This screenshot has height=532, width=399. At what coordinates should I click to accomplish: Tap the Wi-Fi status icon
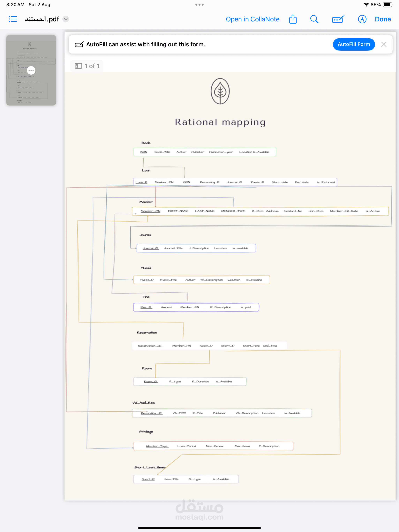coord(366,4)
